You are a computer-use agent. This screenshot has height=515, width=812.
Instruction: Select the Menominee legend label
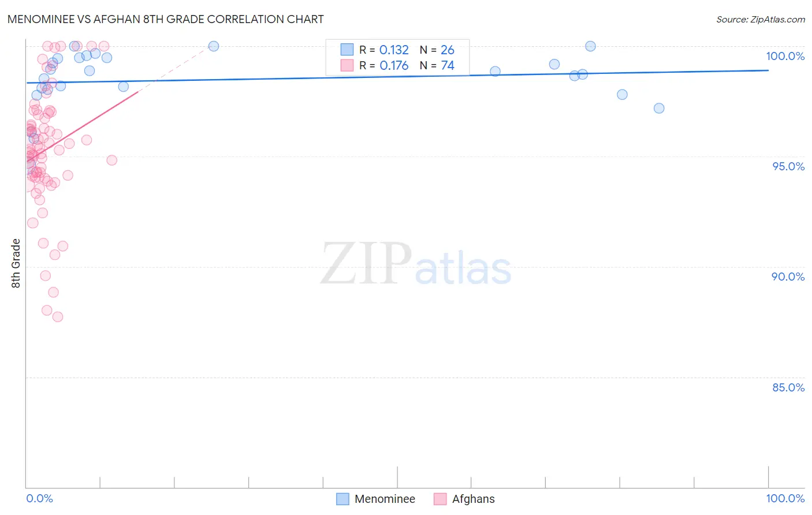(x=385, y=499)
